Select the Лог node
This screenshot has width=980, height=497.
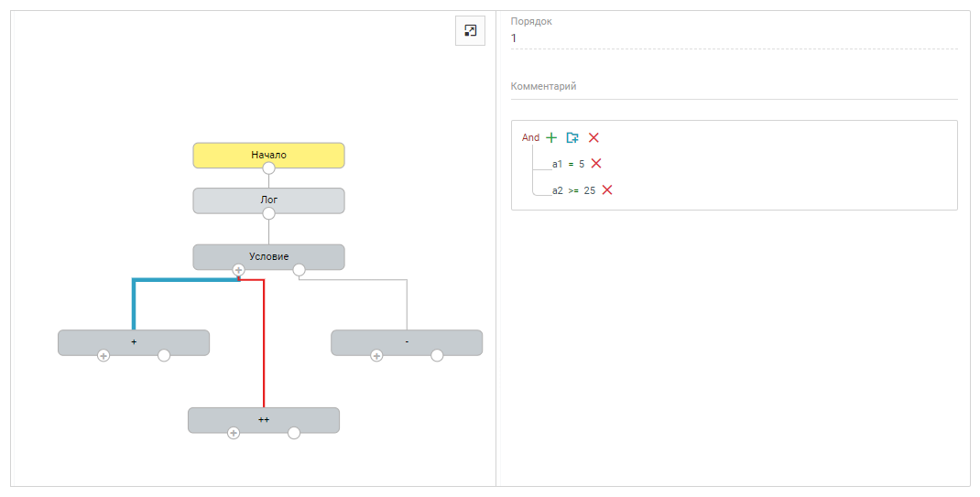(268, 199)
